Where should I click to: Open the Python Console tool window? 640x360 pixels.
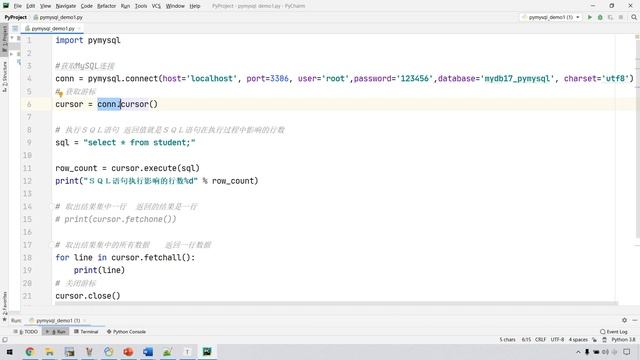pyautogui.click(x=126, y=332)
